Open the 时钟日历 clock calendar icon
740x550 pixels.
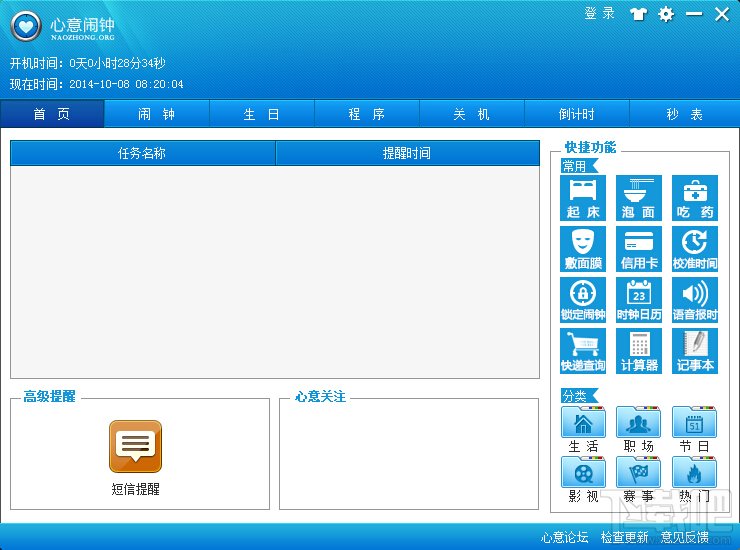(639, 300)
